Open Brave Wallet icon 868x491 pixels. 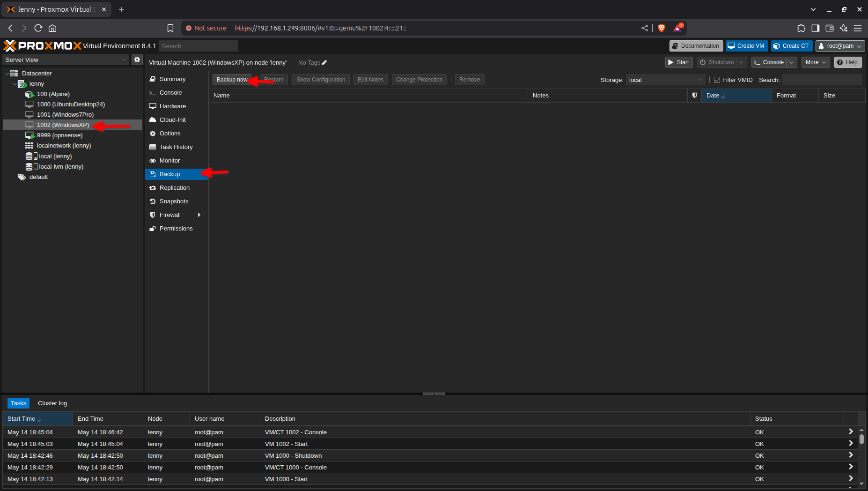[829, 28]
